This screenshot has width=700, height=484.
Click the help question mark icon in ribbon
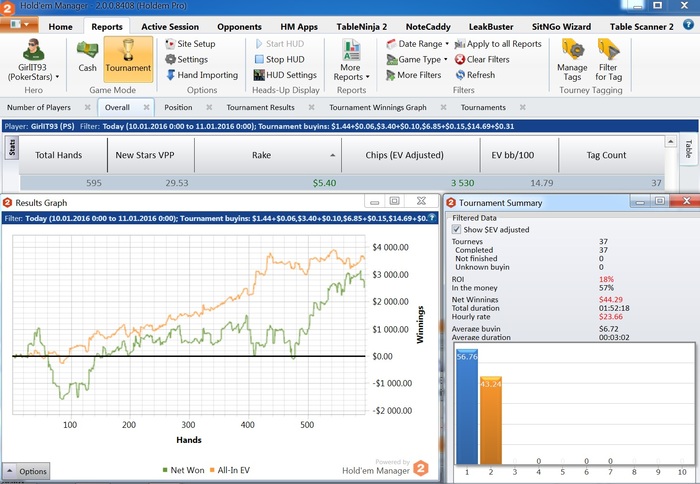688,25
